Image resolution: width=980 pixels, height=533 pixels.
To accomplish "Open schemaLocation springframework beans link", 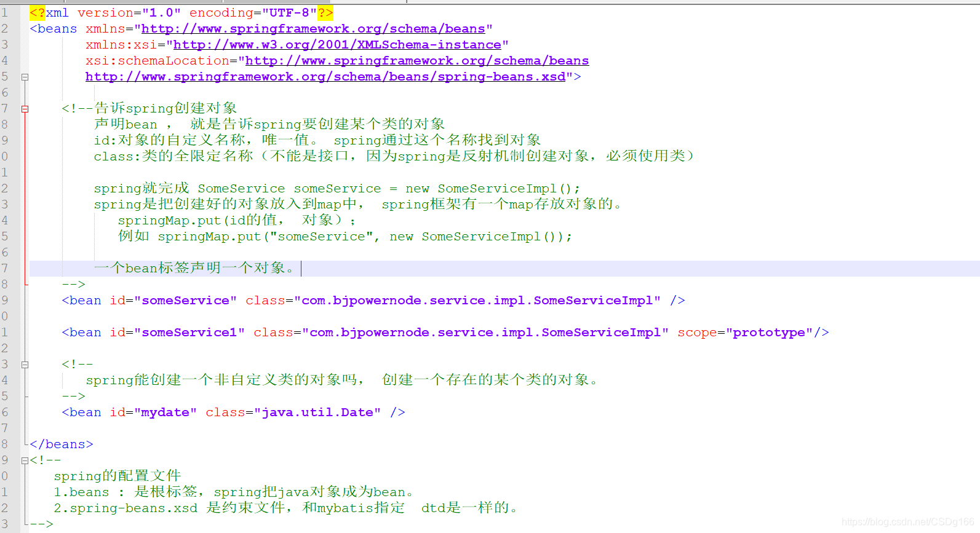I will [x=417, y=61].
